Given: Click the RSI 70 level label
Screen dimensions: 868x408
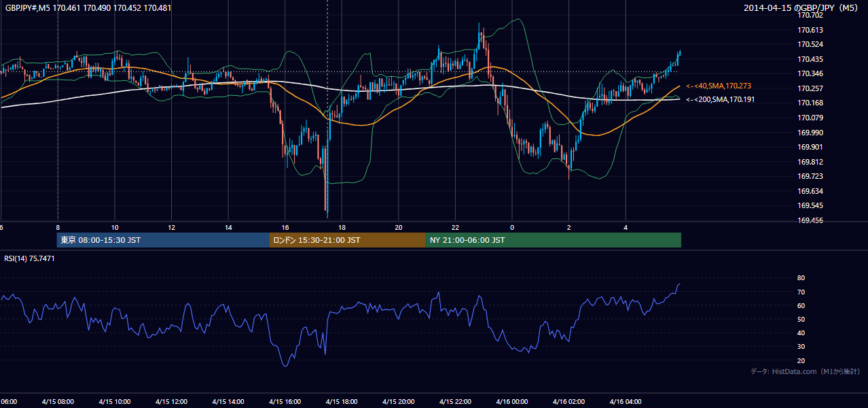Looking at the screenshot, I should click(801, 292).
